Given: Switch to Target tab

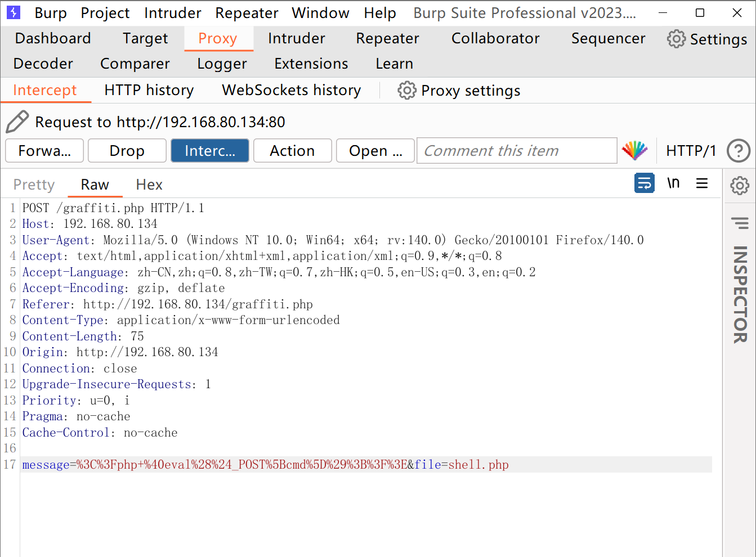Looking at the screenshot, I should click(145, 38).
